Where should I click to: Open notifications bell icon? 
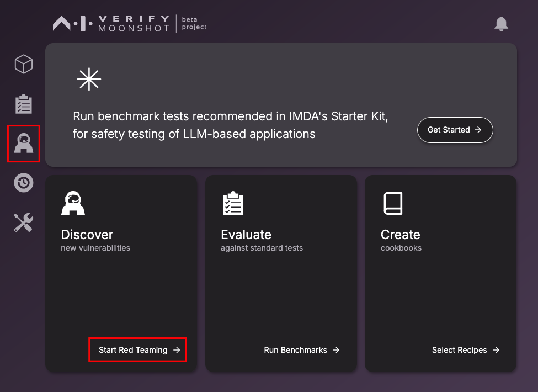[x=501, y=24]
